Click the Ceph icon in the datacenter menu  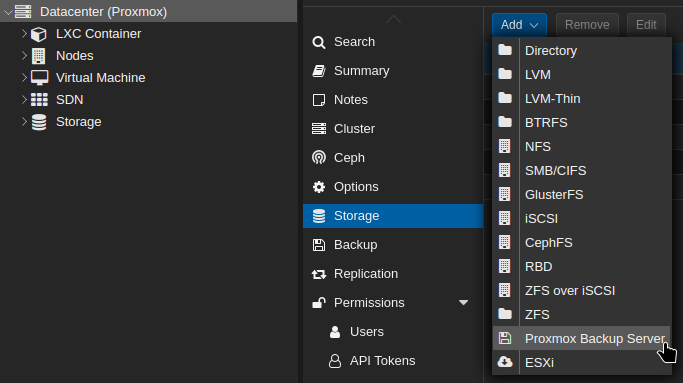pyautogui.click(x=319, y=158)
